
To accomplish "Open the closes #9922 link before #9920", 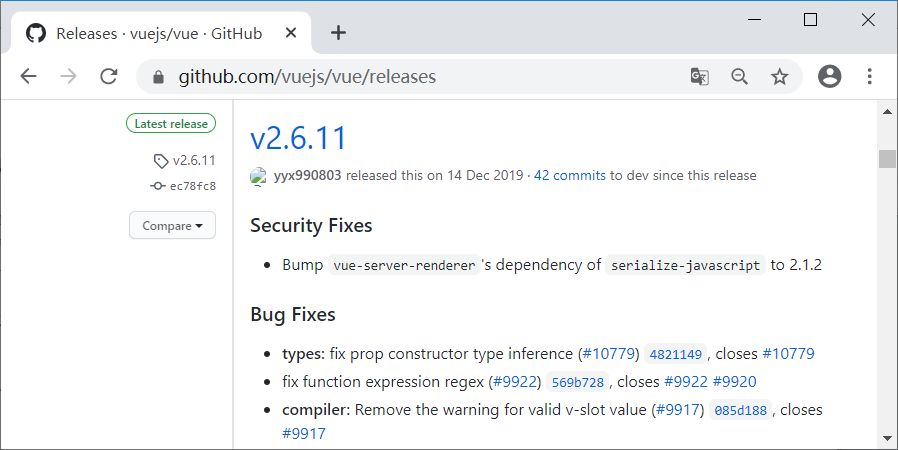I will (x=686, y=382).
